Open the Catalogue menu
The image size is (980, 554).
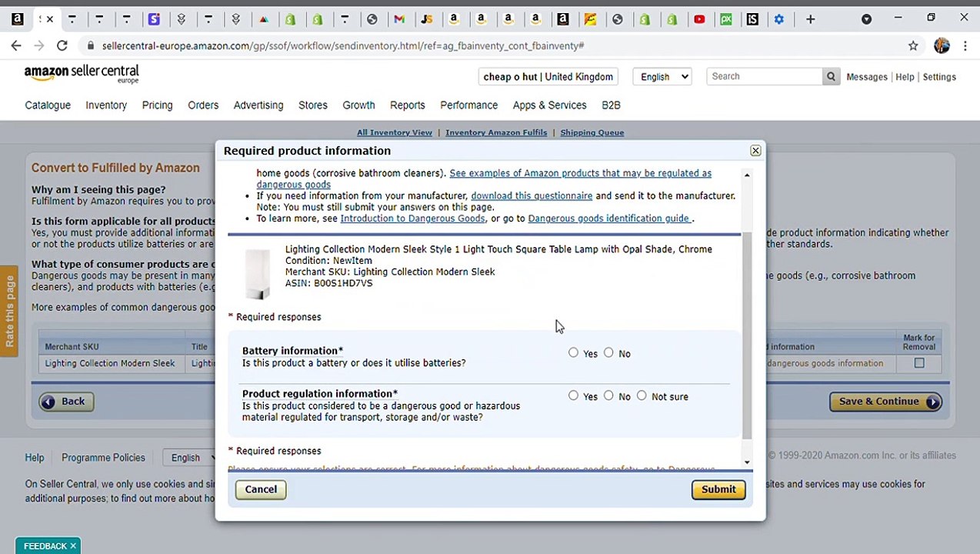(x=48, y=105)
